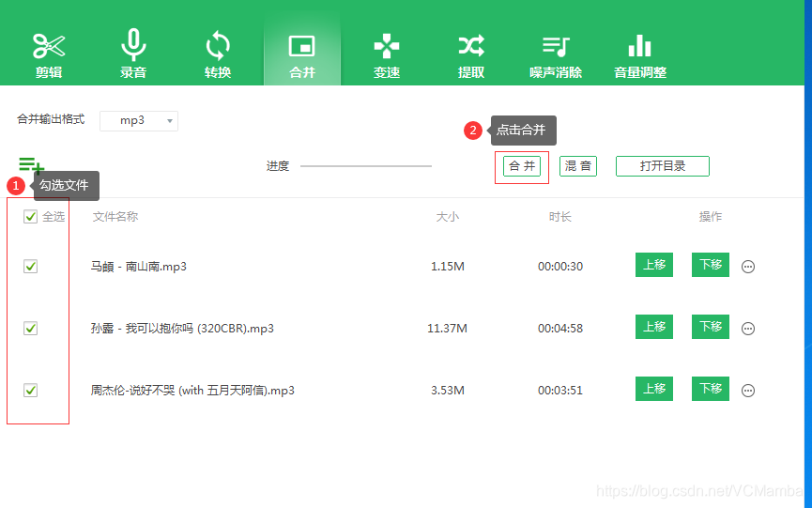812x508 pixels.
Task: Select file name 周杰伦-说好不哭 (with 五月天阿信).mp3
Action: pyautogui.click(x=192, y=391)
